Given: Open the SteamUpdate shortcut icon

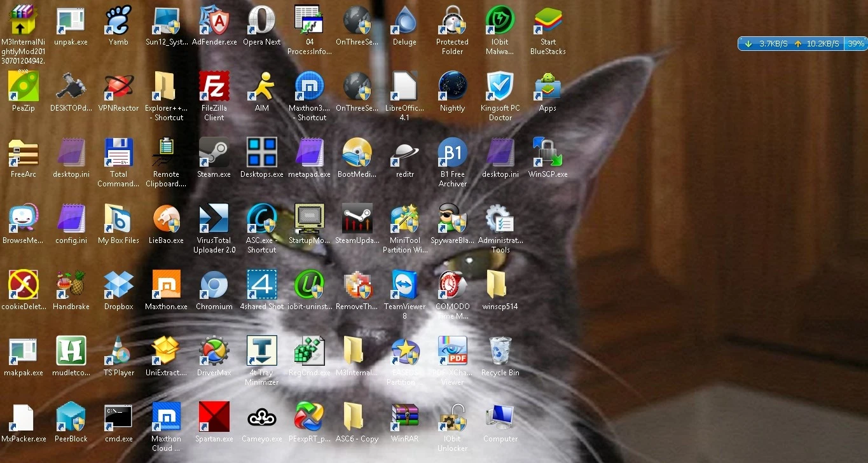Looking at the screenshot, I should coord(357,218).
